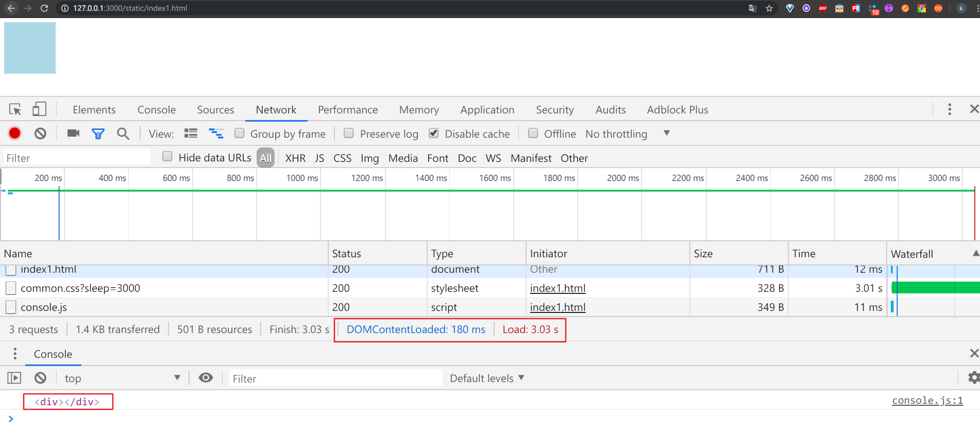Create a live expression with the eye icon

[206, 378]
